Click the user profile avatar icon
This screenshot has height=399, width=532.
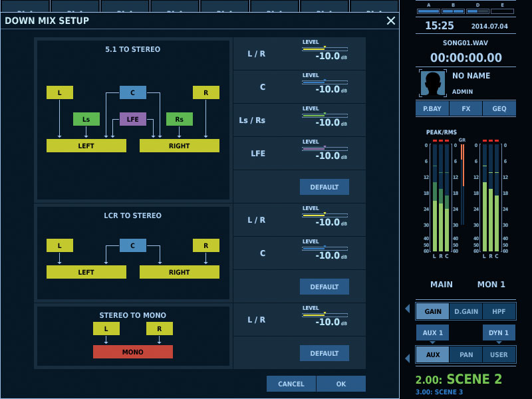pos(433,83)
